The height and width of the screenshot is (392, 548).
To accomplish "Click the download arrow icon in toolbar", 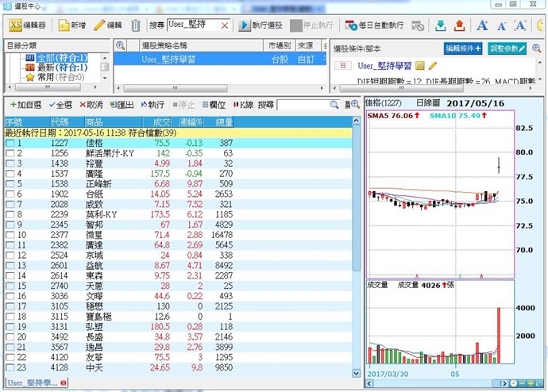I will pyautogui.click(x=440, y=25).
